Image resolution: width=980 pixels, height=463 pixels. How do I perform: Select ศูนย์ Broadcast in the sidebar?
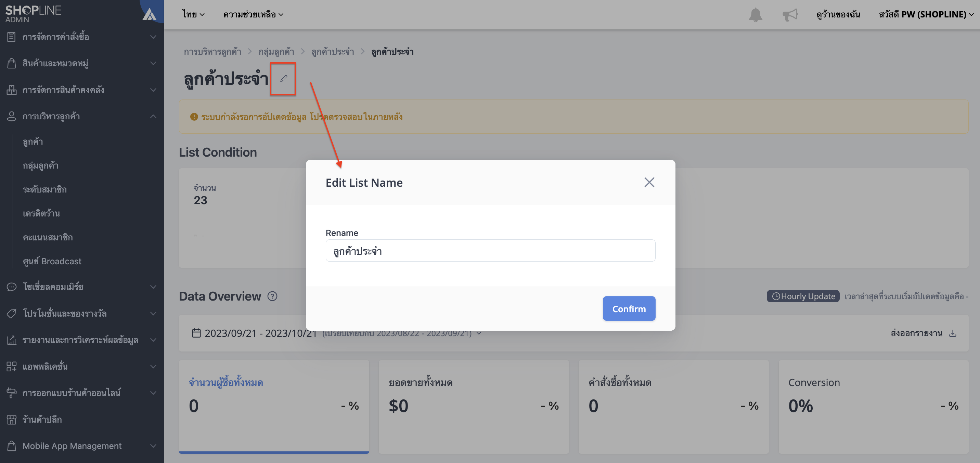point(52,261)
